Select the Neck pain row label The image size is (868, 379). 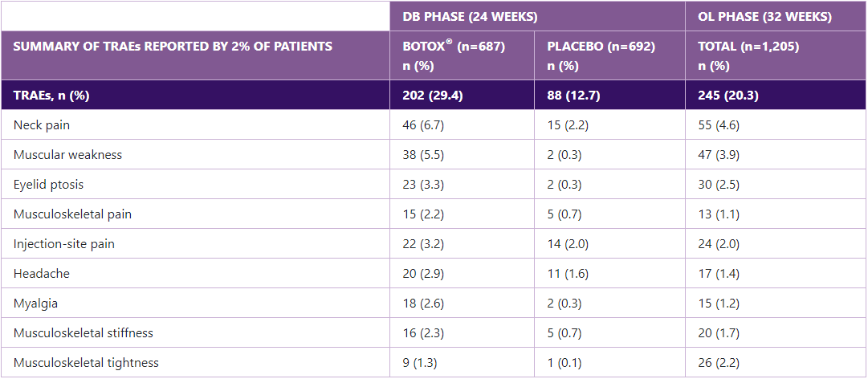pos(47,125)
